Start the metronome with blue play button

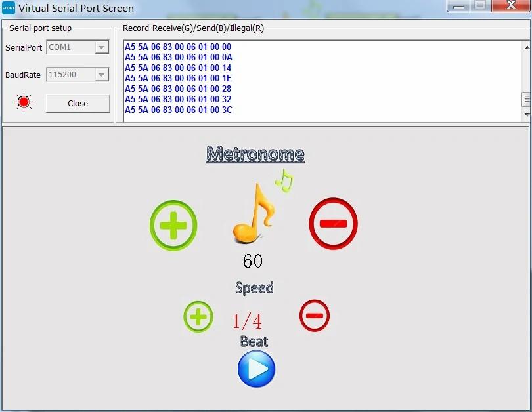pyautogui.click(x=256, y=369)
